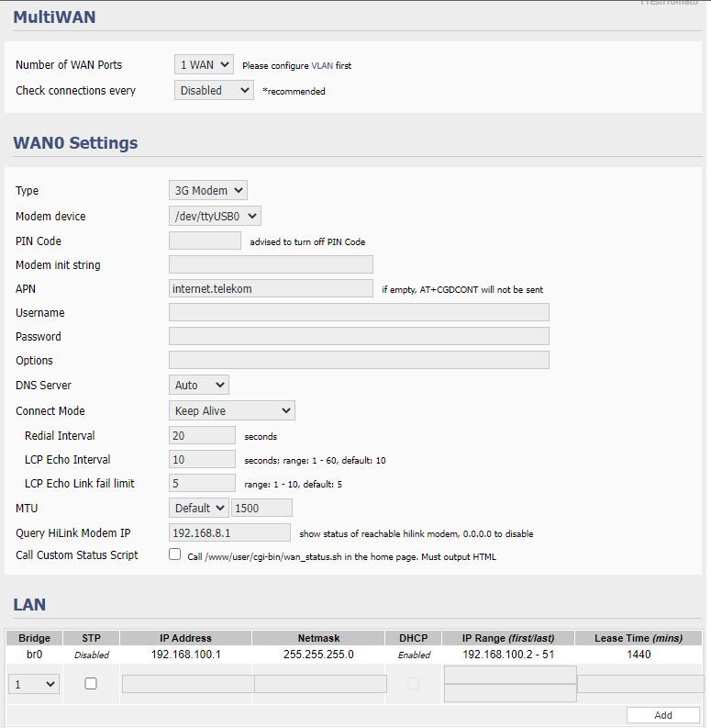This screenshot has width=711, height=728.
Task: Click the PIN Code input field
Action: click(205, 241)
